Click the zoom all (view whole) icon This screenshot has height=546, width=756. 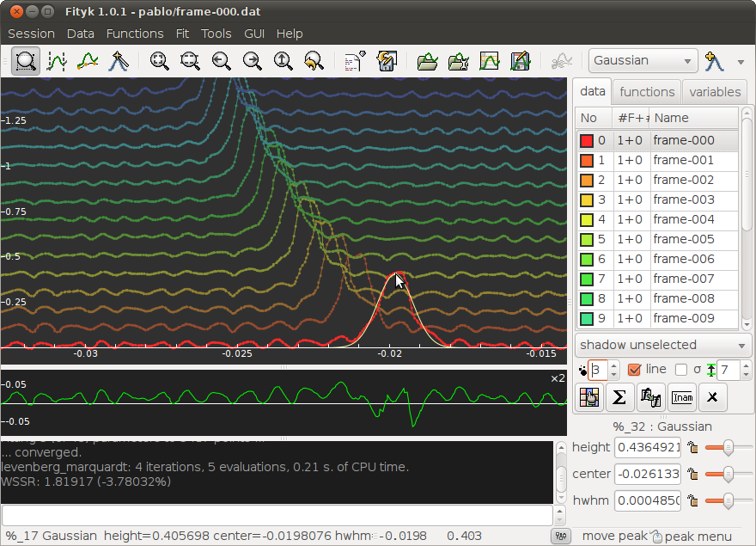[159, 61]
